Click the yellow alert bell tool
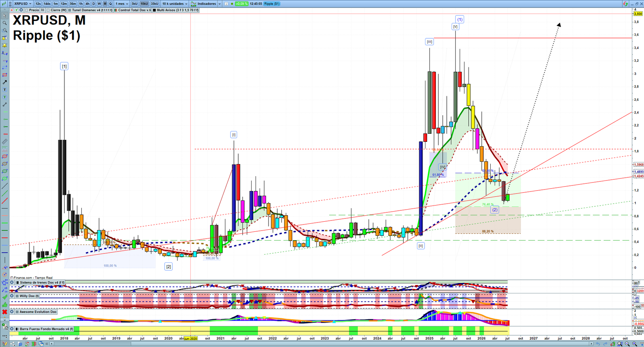This screenshot has height=347, width=644. click(5, 46)
